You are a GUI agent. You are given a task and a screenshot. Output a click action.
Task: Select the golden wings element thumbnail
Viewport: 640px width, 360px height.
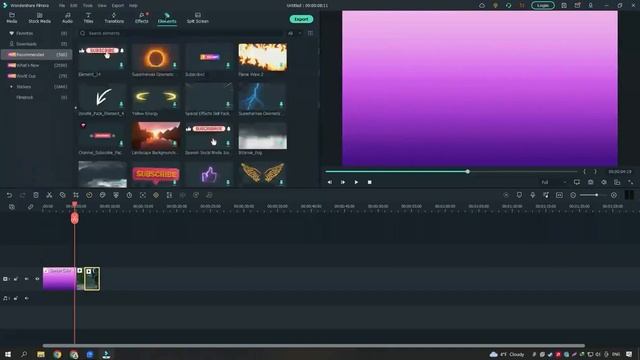click(x=262, y=174)
